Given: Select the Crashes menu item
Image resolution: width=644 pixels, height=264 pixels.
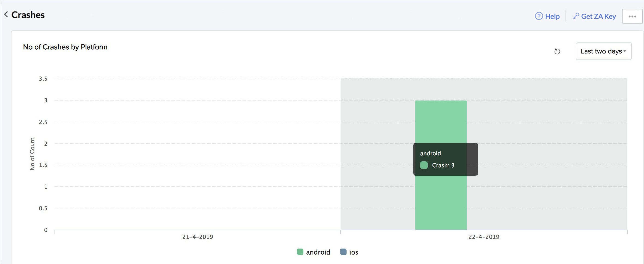Looking at the screenshot, I should coord(27,15).
